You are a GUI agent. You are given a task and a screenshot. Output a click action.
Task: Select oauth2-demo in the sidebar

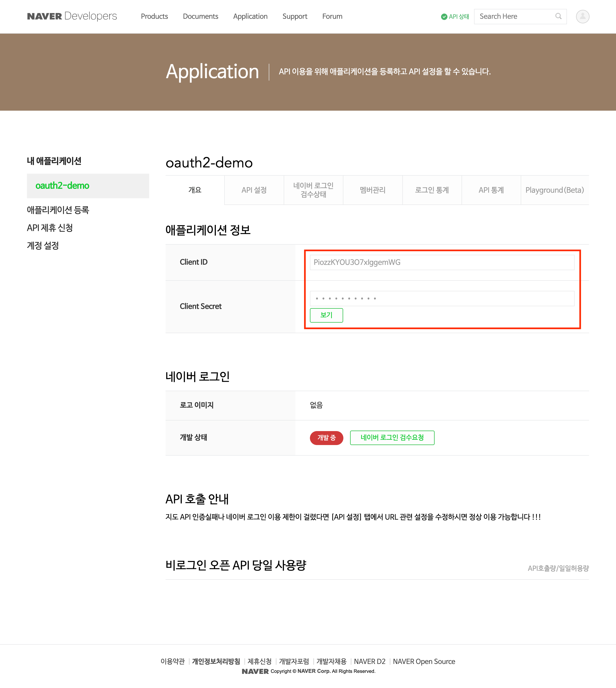(x=88, y=186)
